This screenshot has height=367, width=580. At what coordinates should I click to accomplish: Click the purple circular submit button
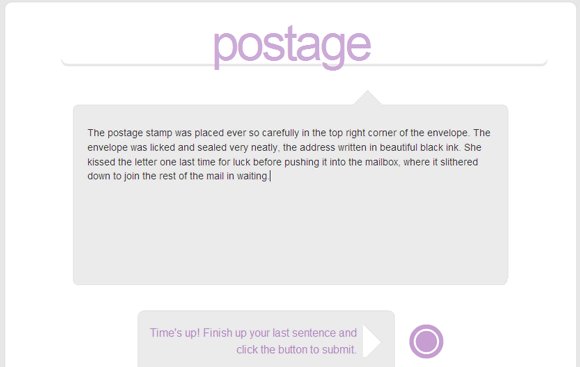[426, 341]
